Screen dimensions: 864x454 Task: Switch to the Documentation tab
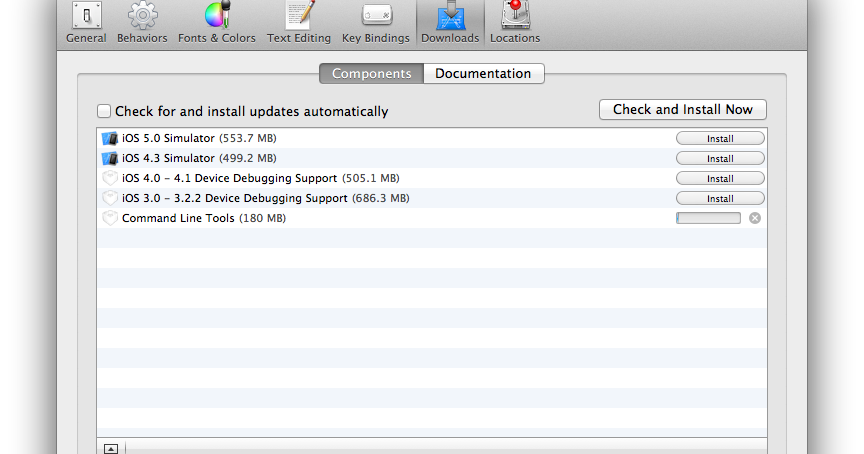(x=483, y=73)
